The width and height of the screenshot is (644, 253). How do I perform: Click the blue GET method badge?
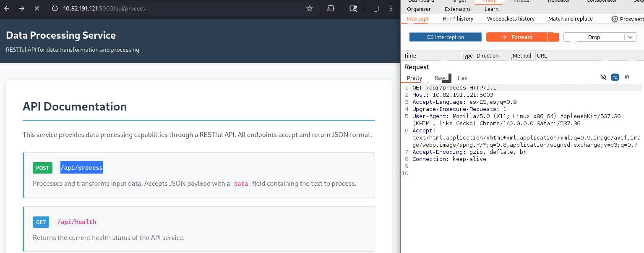point(41,222)
